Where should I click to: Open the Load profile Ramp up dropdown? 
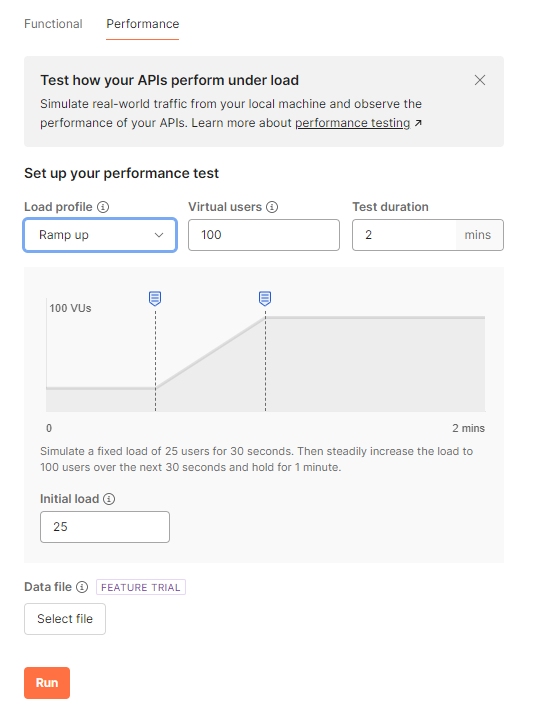pos(100,235)
